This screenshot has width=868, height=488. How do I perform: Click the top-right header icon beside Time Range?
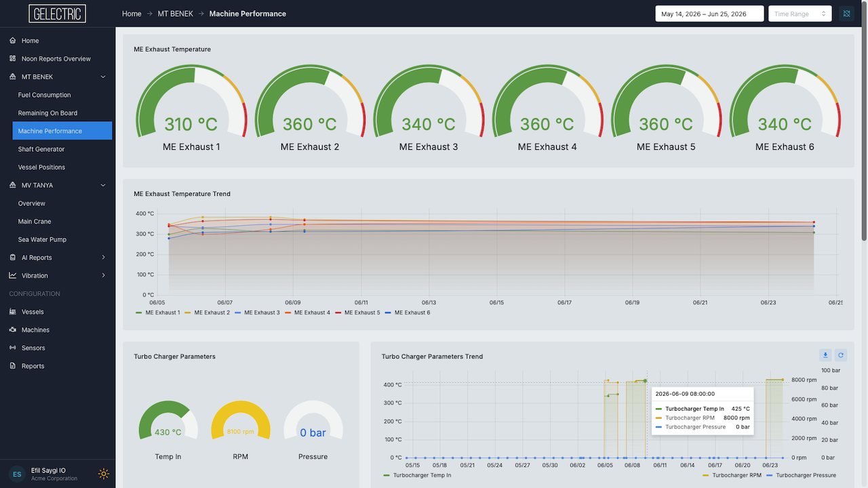(x=846, y=14)
